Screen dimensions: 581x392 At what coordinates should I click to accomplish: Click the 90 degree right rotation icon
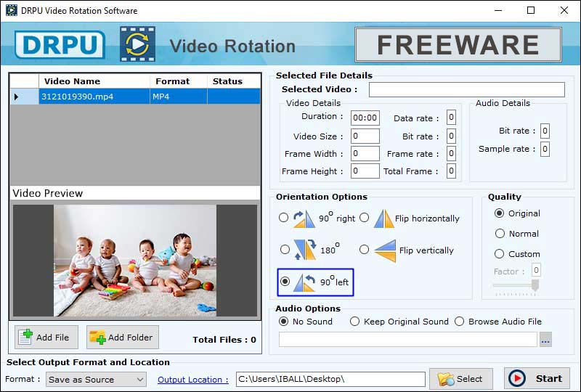[x=304, y=219]
